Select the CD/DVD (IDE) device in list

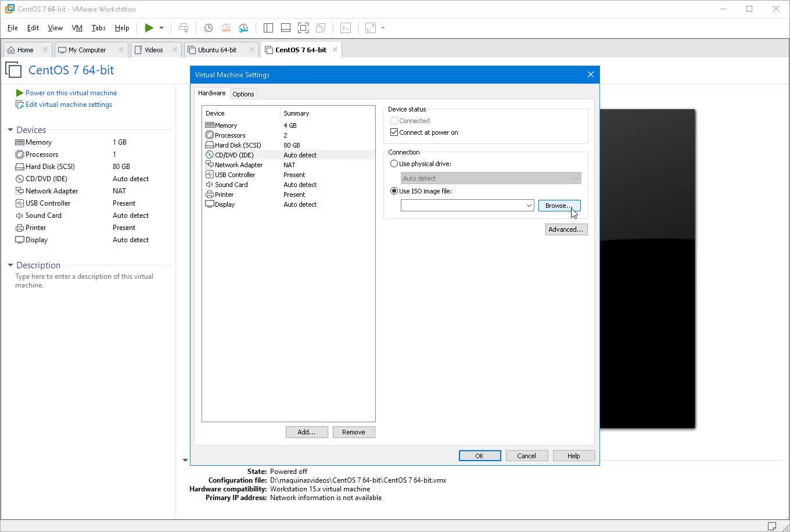coord(234,155)
